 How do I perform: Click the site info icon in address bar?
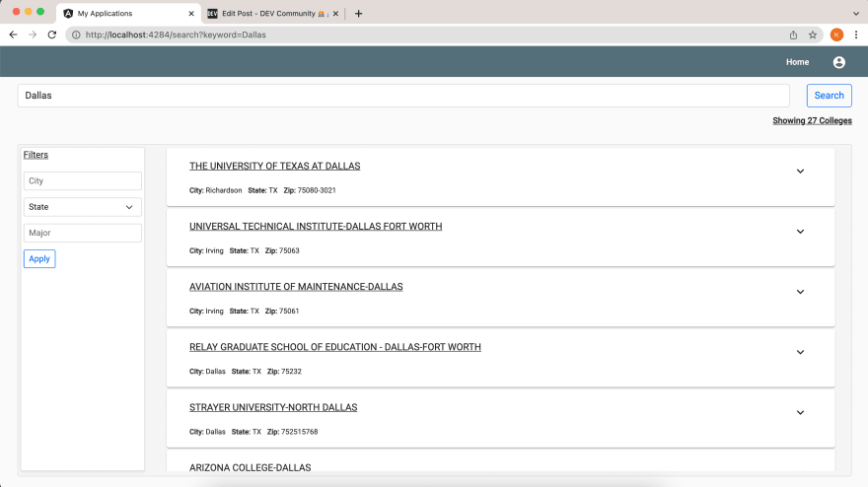click(76, 35)
